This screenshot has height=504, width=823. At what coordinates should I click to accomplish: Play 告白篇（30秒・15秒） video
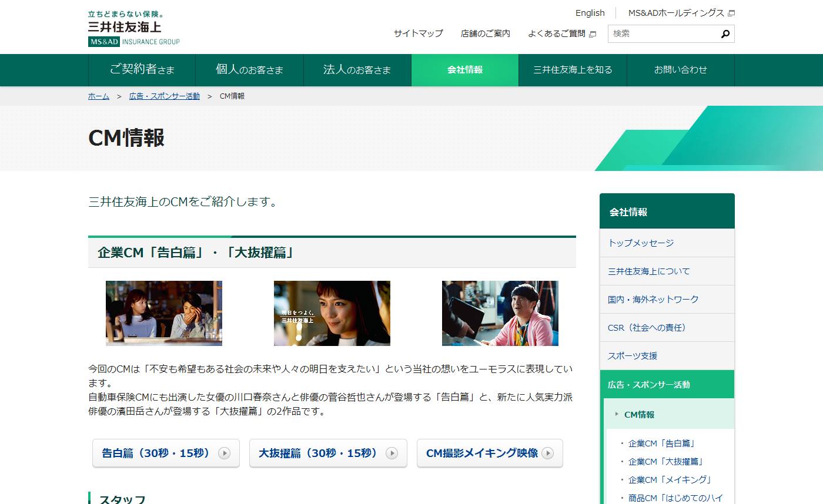click(166, 453)
